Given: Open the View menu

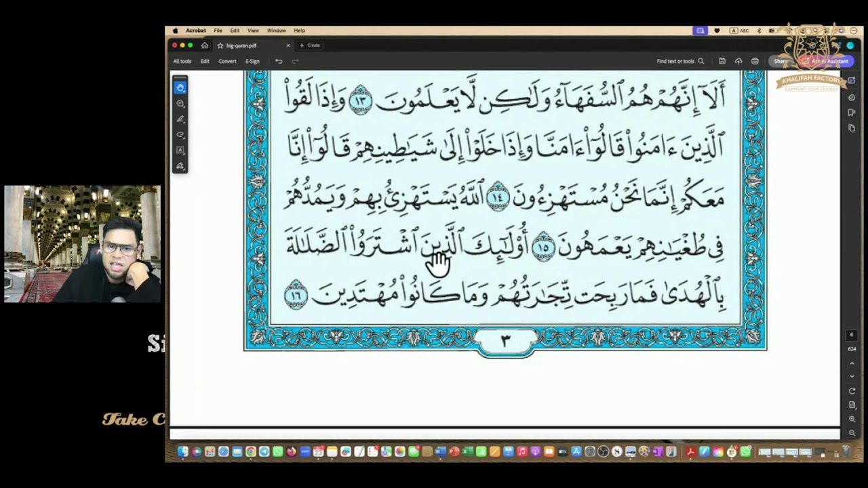Looking at the screenshot, I should 253,30.
